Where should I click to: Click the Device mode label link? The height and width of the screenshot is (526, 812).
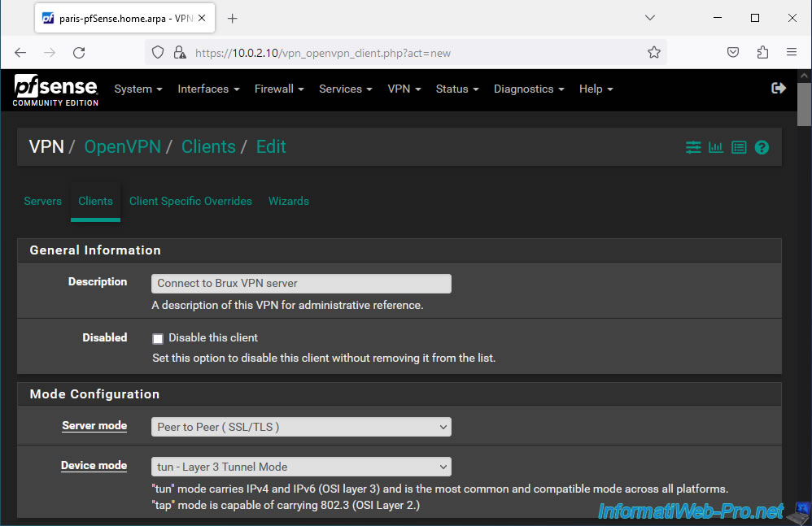tap(94, 466)
